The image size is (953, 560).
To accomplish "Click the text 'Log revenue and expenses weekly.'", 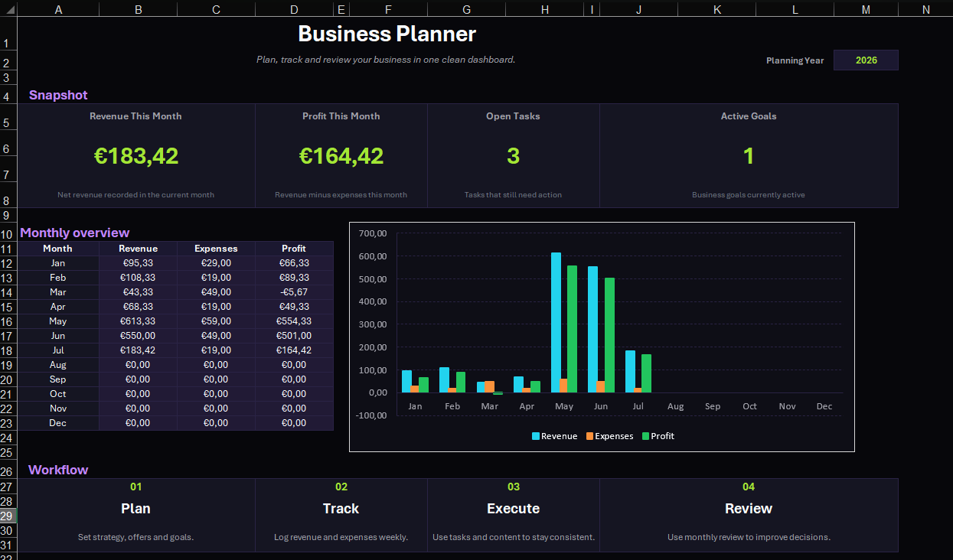I will (341, 537).
